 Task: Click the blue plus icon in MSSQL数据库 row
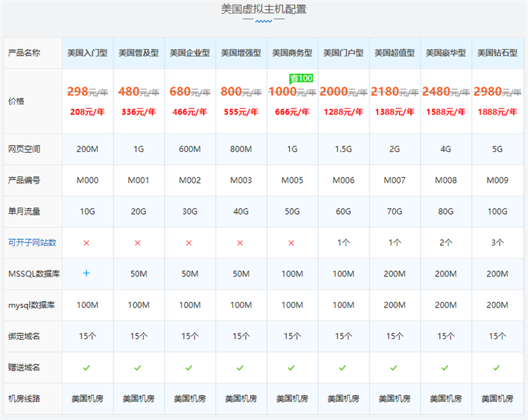tap(87, 273)
